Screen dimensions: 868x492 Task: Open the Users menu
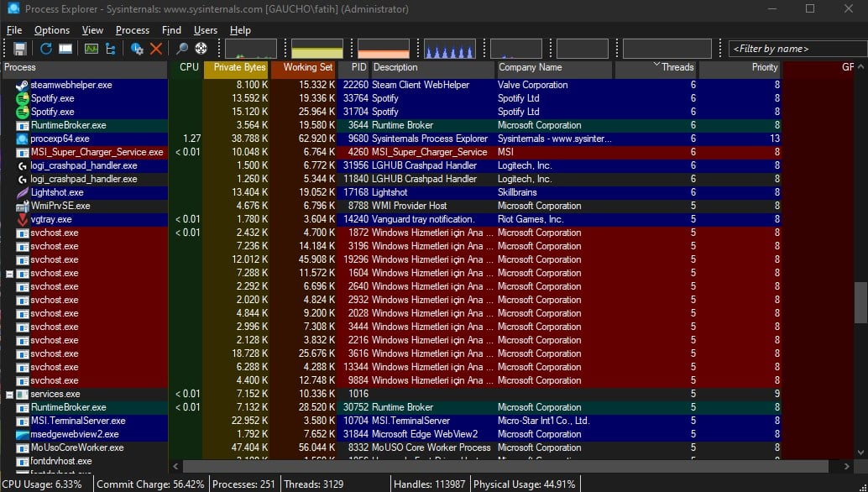click(x=206, y=30)
